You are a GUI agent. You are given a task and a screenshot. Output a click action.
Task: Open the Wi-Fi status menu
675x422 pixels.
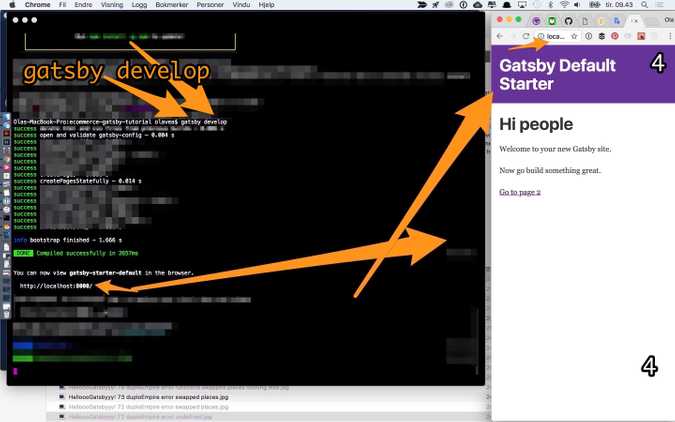[563, 5]
